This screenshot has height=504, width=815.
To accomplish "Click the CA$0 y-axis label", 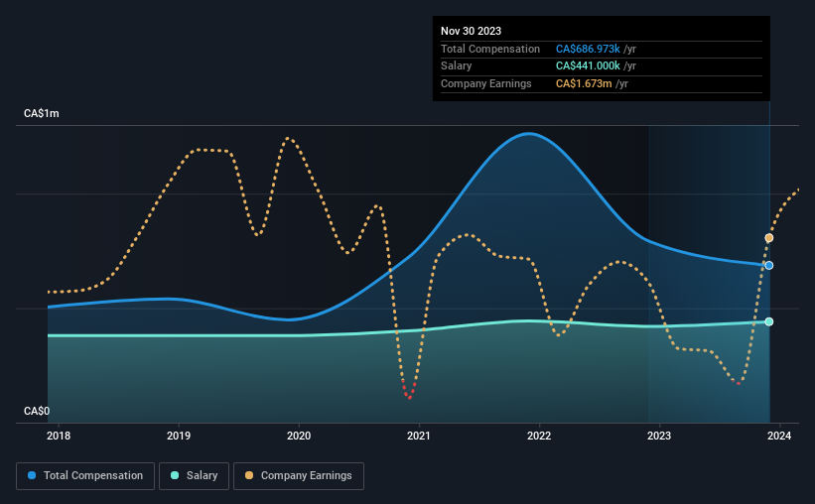I will click(x=37, y=411).
